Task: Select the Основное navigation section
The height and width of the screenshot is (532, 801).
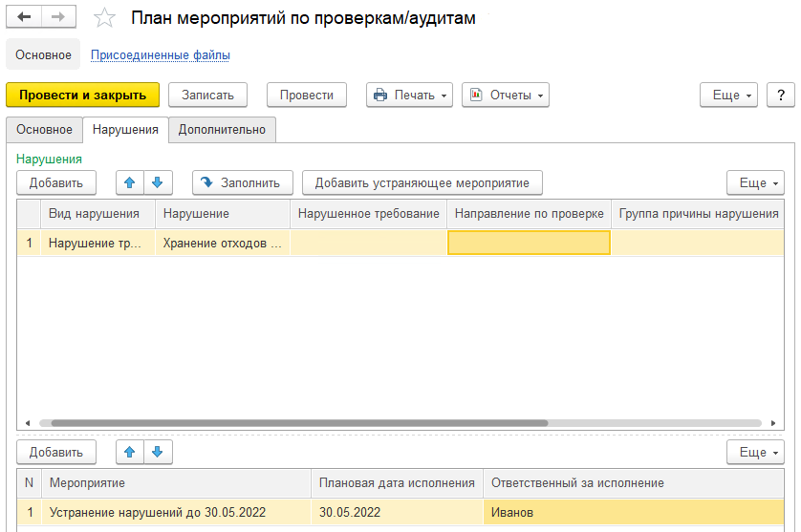Action: tap(43, 54)
